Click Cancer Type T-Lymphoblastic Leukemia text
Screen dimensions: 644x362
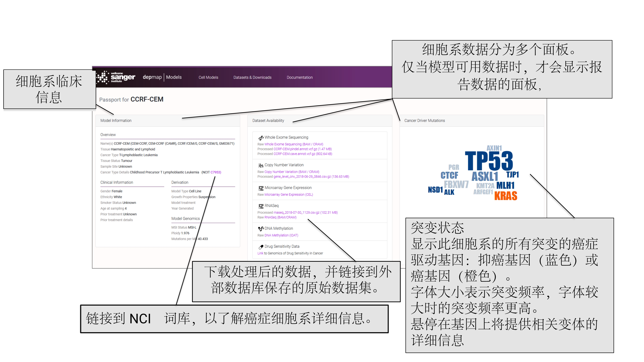pyautogui.click(x=129, y=155)
